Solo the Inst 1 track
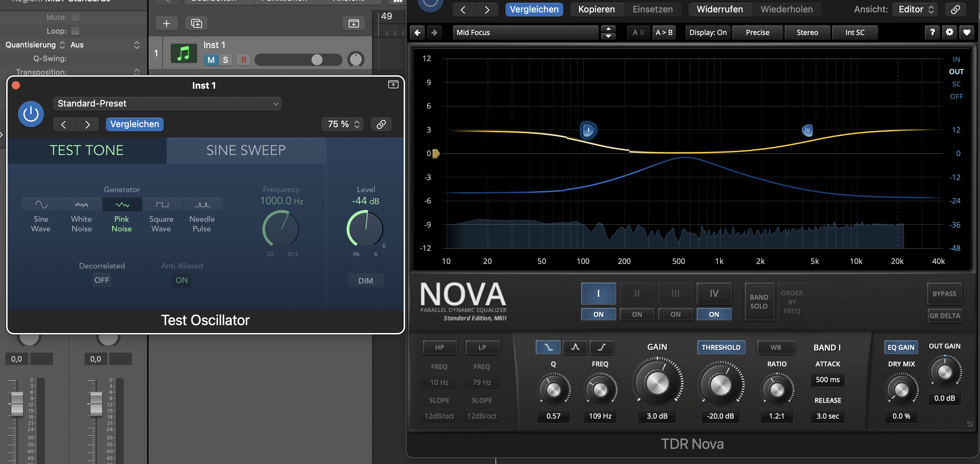 [225, 60]
